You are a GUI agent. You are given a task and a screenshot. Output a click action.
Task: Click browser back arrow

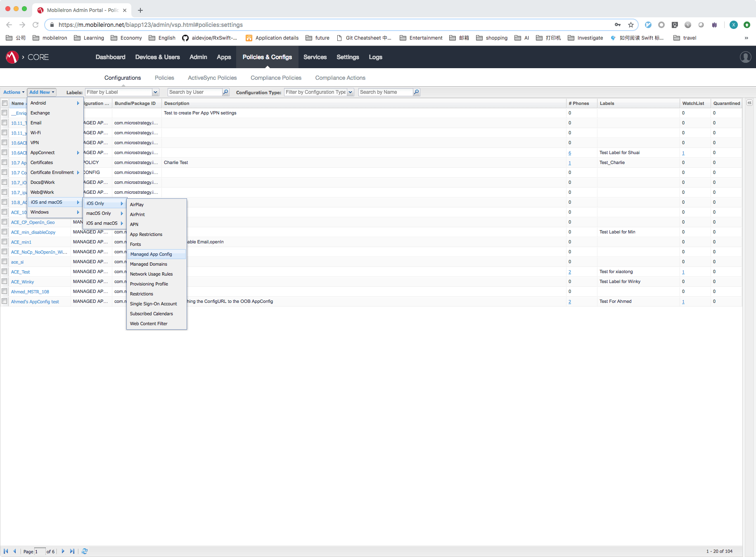9,25
